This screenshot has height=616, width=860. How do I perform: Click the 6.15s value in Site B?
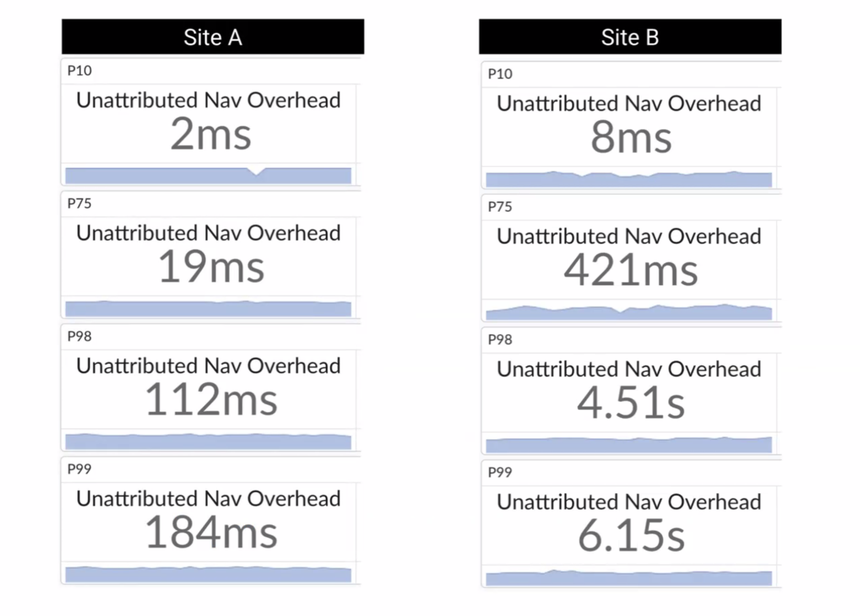631,536
